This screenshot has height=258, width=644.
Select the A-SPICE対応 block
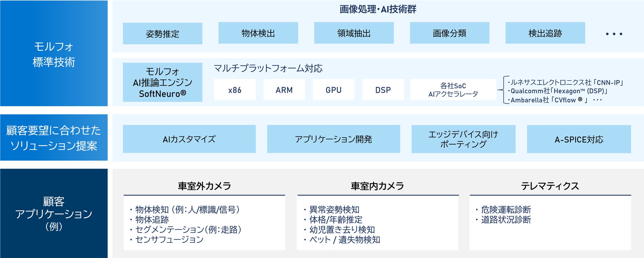pyautogui.click(x=579, y=139)
